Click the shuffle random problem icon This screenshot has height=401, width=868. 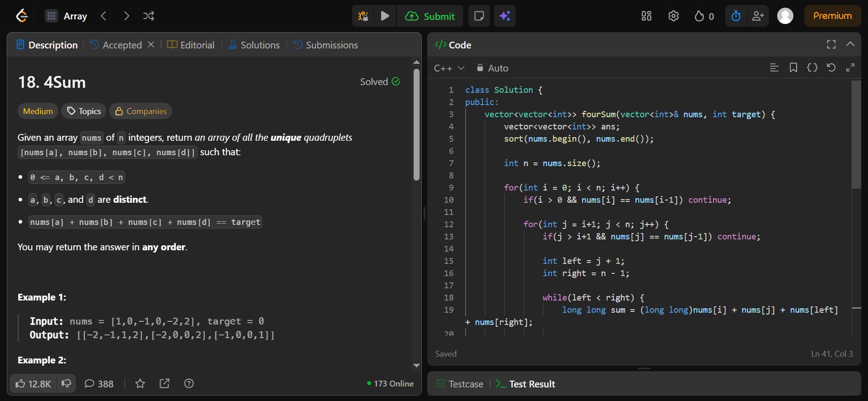tap(149, 16)
